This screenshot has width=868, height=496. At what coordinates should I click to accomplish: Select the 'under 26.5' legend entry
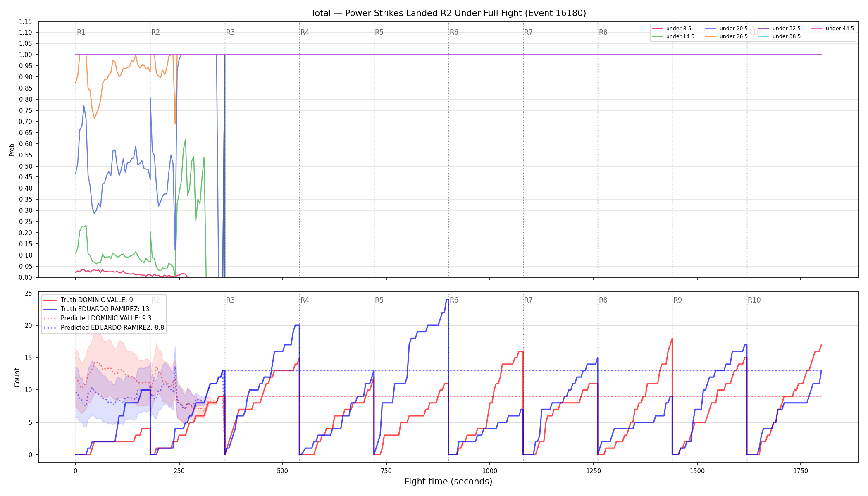[726, 36]
